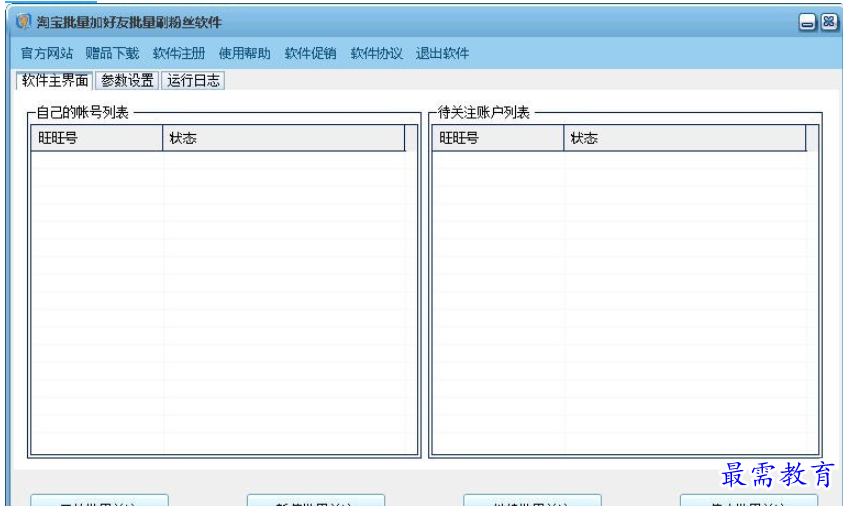
Task: Close the 淘宝批量加好友 software window
Action: [x=828, y=22]
